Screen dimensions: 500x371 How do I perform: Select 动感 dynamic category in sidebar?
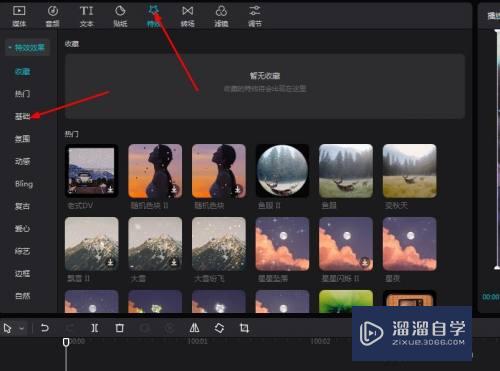(22, 161)
